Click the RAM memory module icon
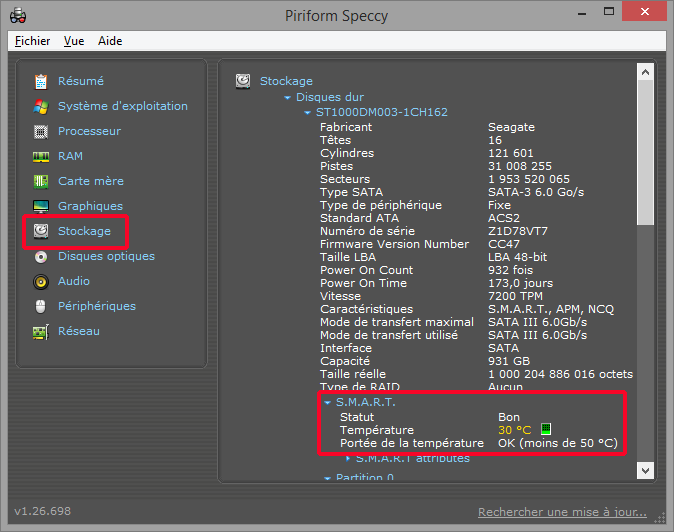674x532 pixels. click(41, 156)
